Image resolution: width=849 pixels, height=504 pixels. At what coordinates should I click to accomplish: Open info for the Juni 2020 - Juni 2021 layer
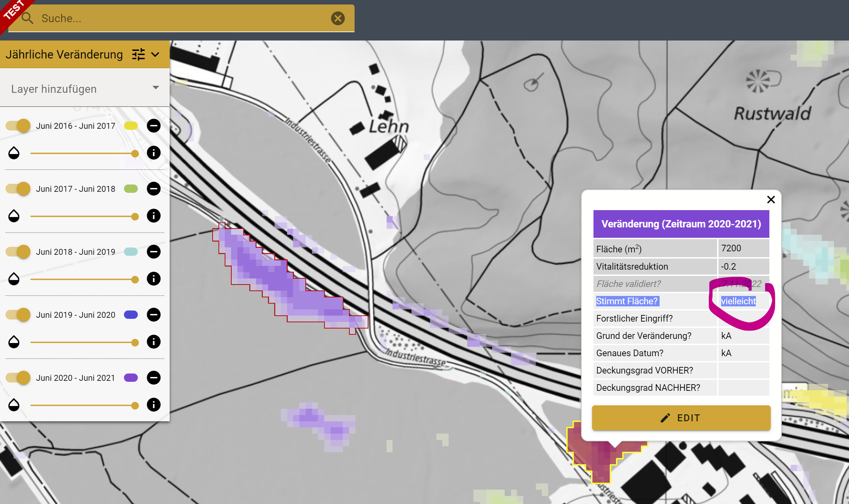tap(154, 405)
